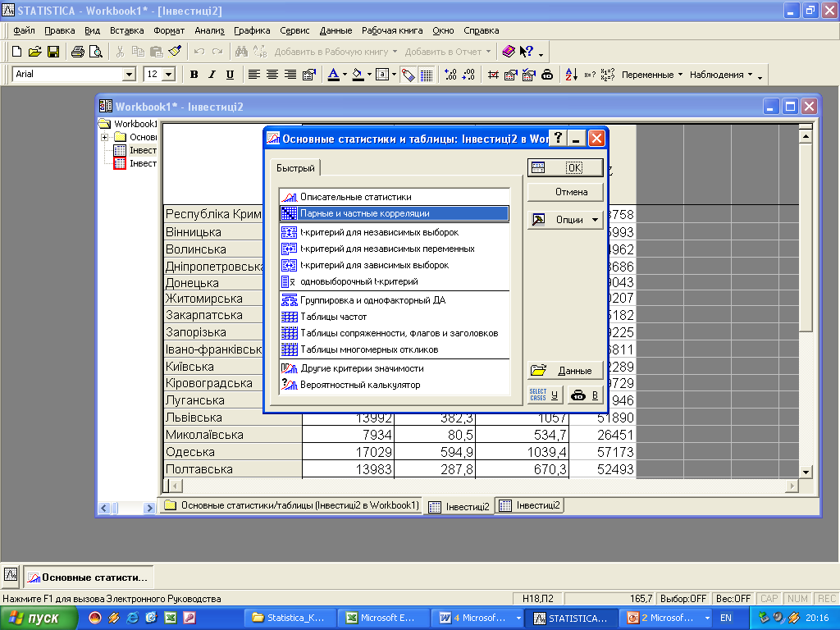Click the x1=? x2=? recalculate icon

[608, 75]
